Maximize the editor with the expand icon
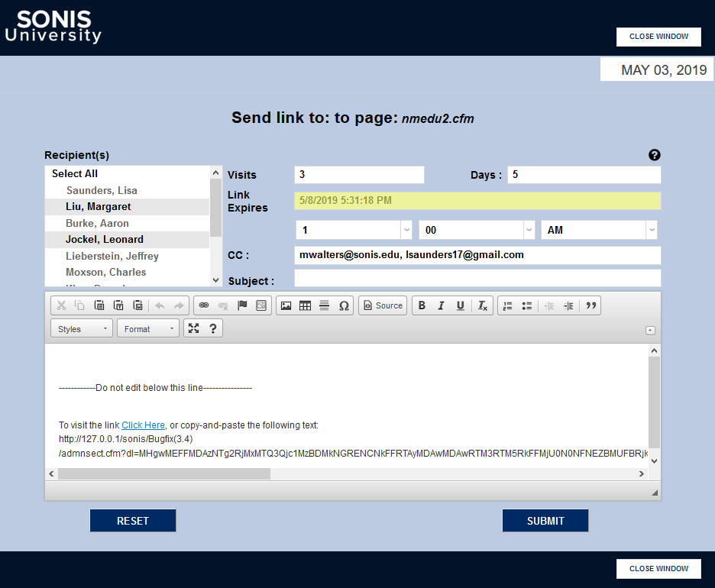715x588 pixels. tap(193, 328)
